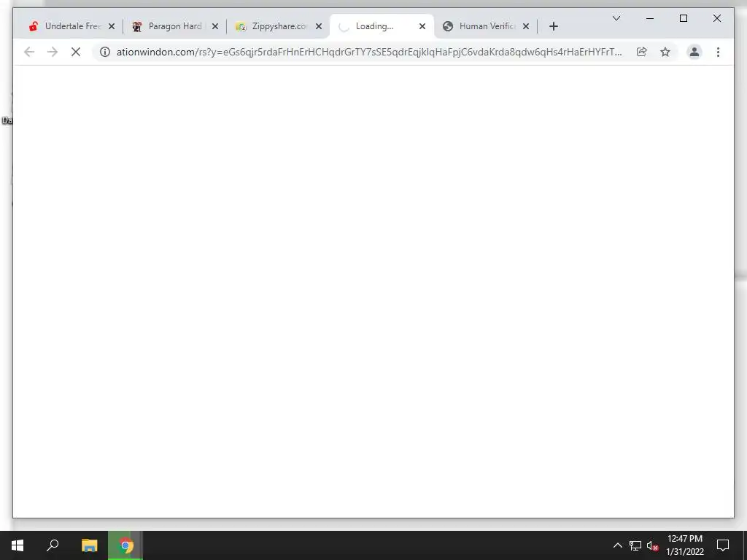This screenshot has width=747, height=560.
Task: Close the Human Verification tab
Action: pos(526,27)
